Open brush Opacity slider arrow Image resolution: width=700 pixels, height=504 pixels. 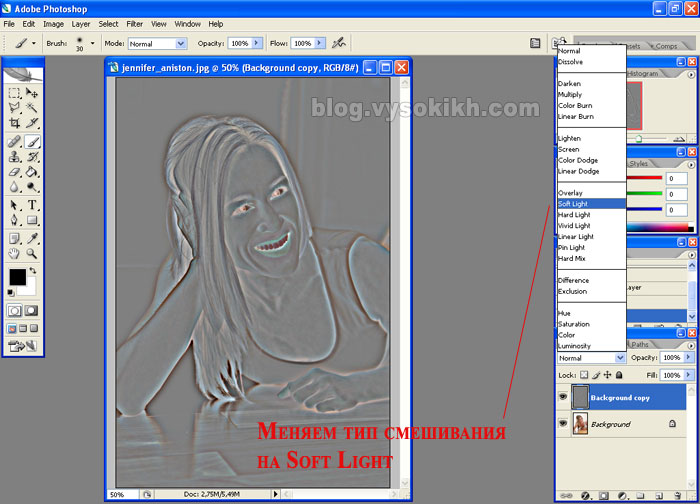point(256,43)
